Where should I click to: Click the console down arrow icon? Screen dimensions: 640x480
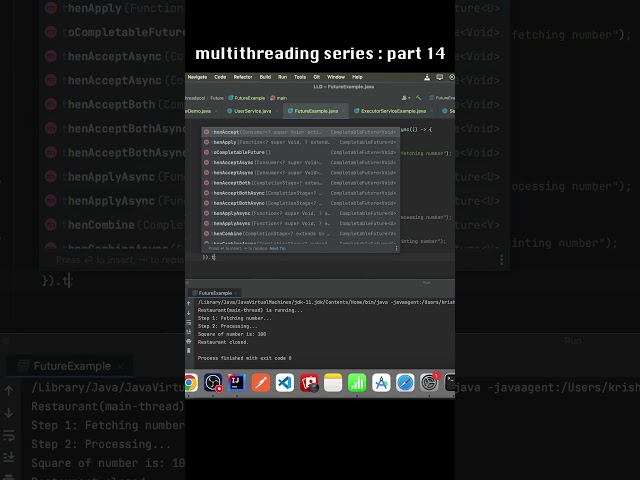(189, 313)
